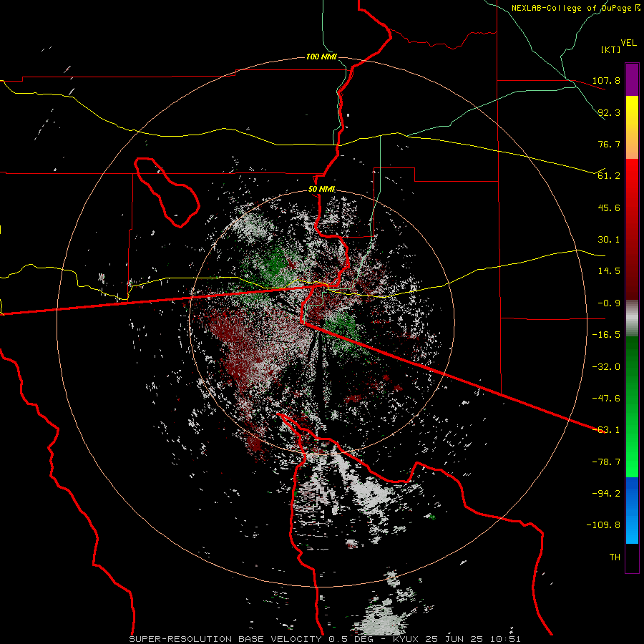Image resolution: width=644 pixels, height=644 pixels.
Task: Click the green segment of the velocity color bar
Action: [632, 406]
